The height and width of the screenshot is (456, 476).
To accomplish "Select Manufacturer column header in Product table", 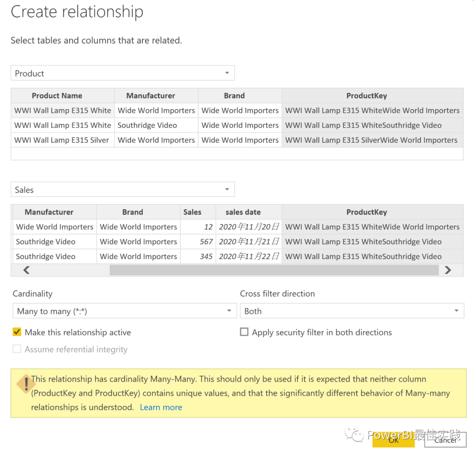I will click(151, 96).
